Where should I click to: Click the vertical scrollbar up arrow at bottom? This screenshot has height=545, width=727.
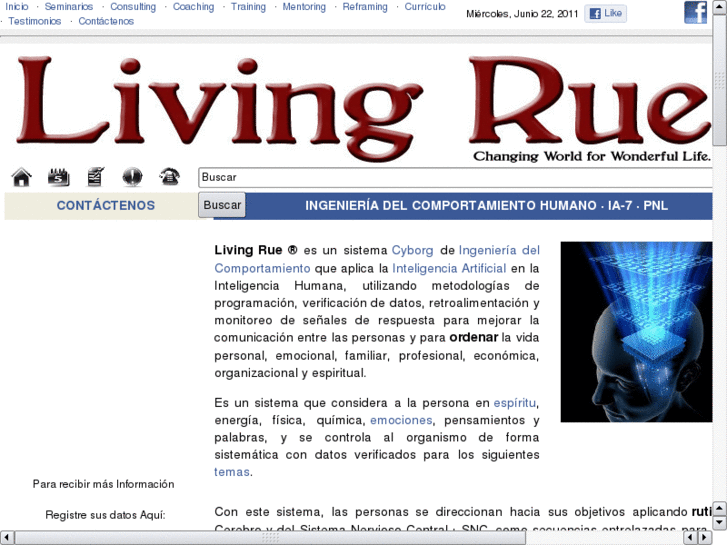(x=720, y=509)
